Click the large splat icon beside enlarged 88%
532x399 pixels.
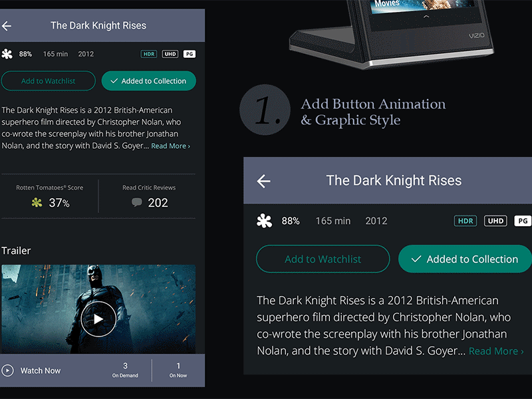(264, 221)
